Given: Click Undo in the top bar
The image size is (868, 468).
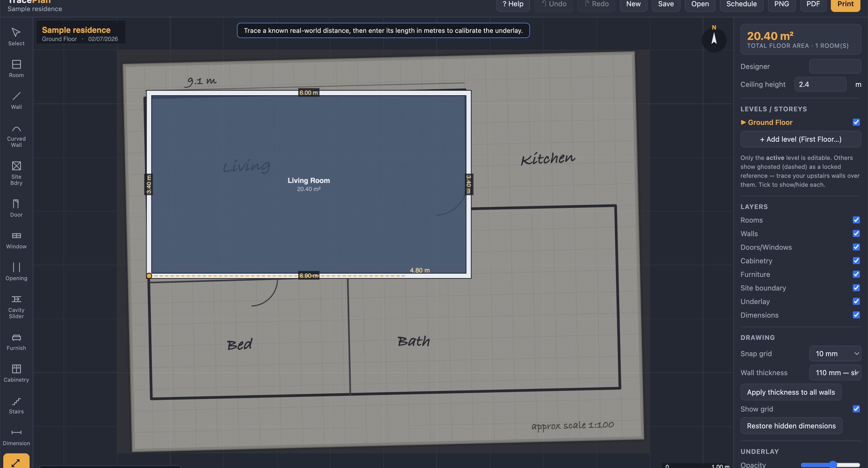Looking at the screenshot, I should tap(554, 4).
